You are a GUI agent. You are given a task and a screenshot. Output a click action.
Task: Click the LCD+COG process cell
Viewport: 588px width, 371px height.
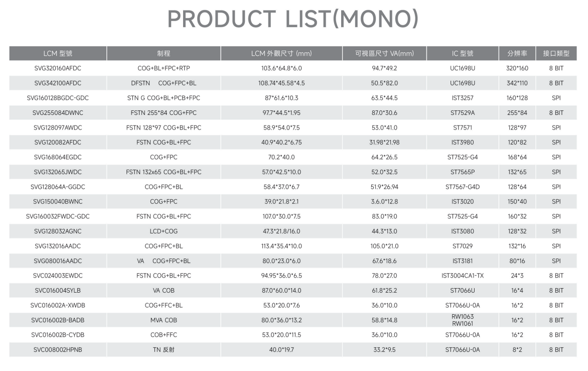coord(164,231)
